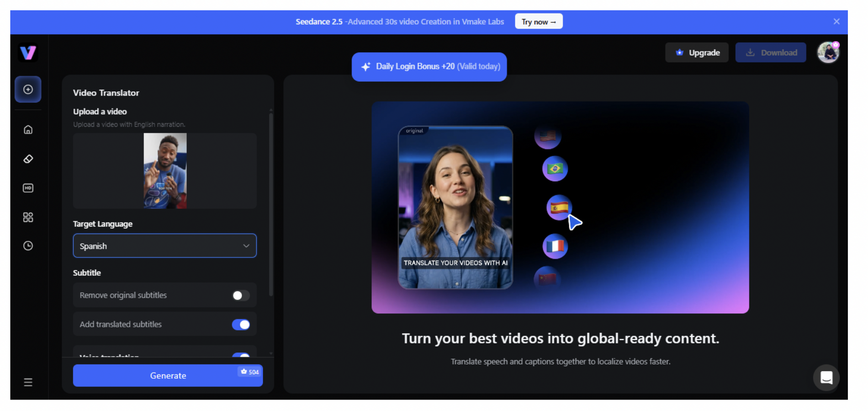The width and height of the screenshot is (868, 411).
Task: Open the user profile avatar menu
Action: tap(828, 53)
